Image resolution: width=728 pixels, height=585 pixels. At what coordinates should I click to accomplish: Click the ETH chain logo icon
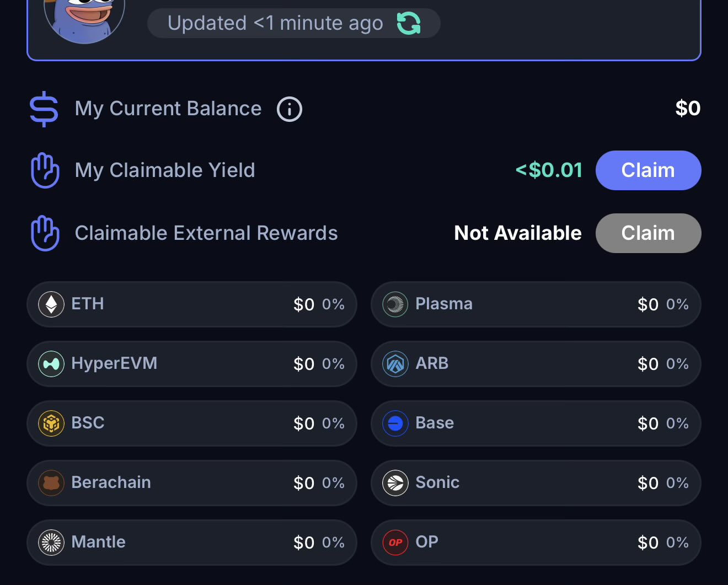click(51, 304)
